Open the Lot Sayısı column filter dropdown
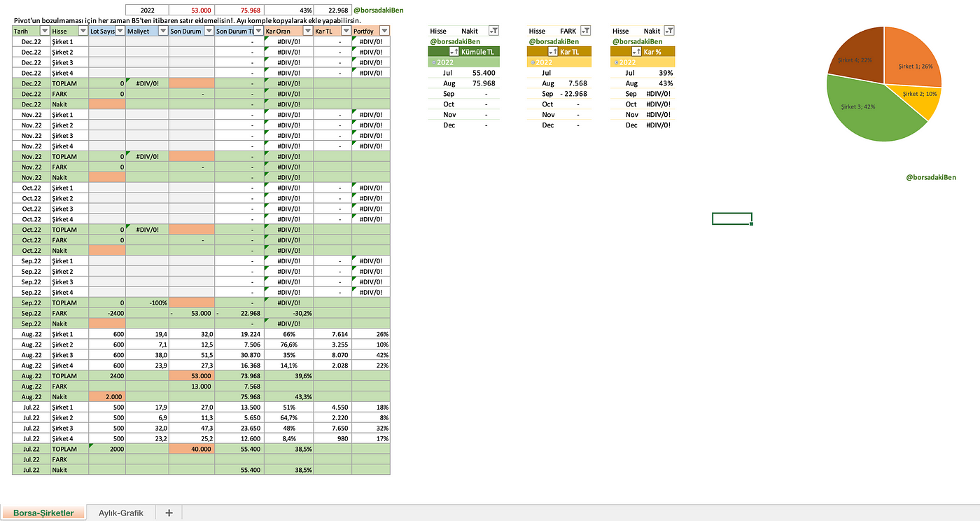980x521 pixels. 120,31
